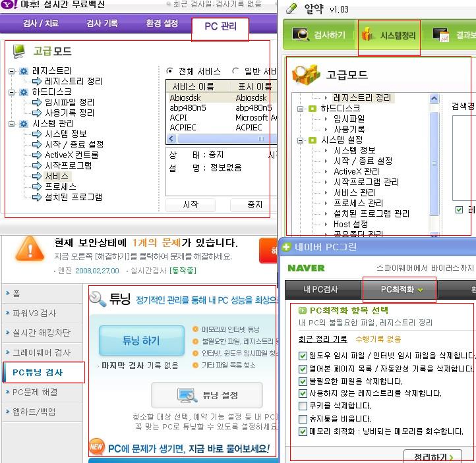The height and width of the screenshot is (463, 476).
Task: Click the 시스템정리 blocks icon
Action: pyautogui.click(x=368, y=34)
